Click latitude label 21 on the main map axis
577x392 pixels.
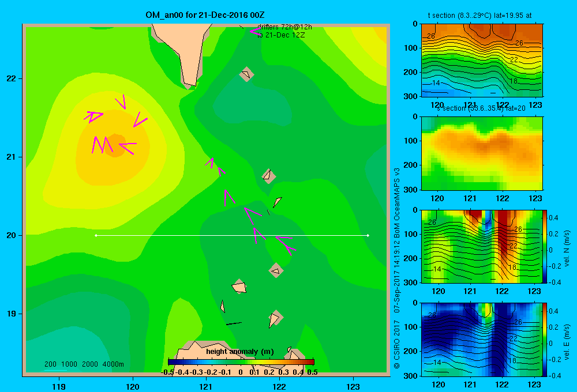click(x=11, y=157)
